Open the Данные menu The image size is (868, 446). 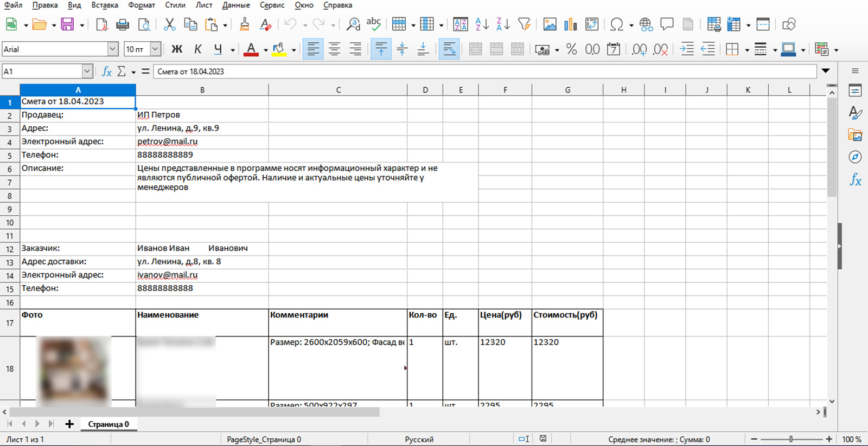tap(236, 5)
